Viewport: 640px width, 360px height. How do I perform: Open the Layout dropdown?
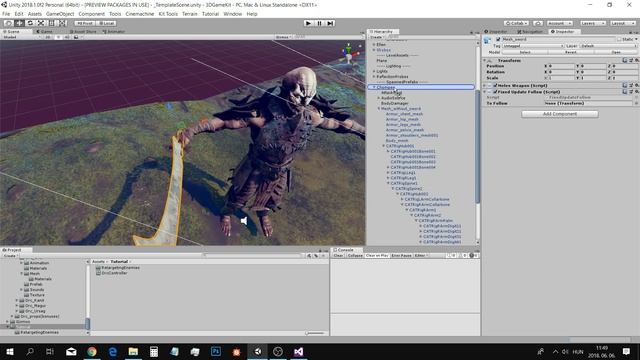coord(622,23)
